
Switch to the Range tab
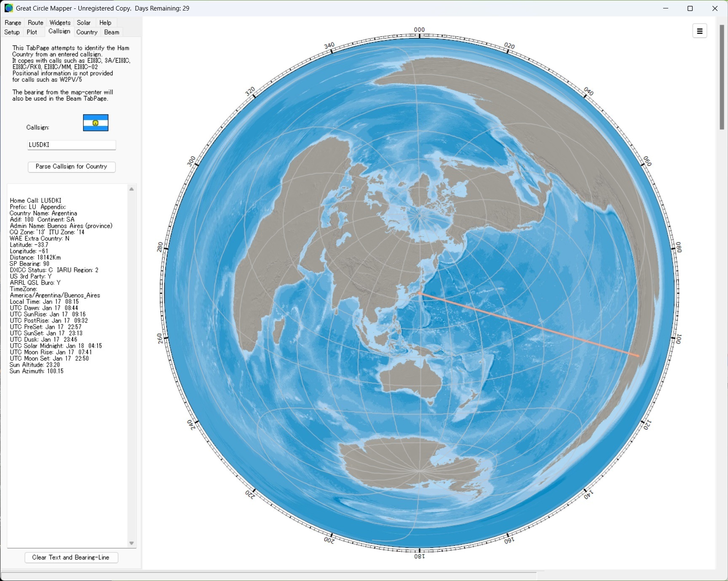(13, 23)
